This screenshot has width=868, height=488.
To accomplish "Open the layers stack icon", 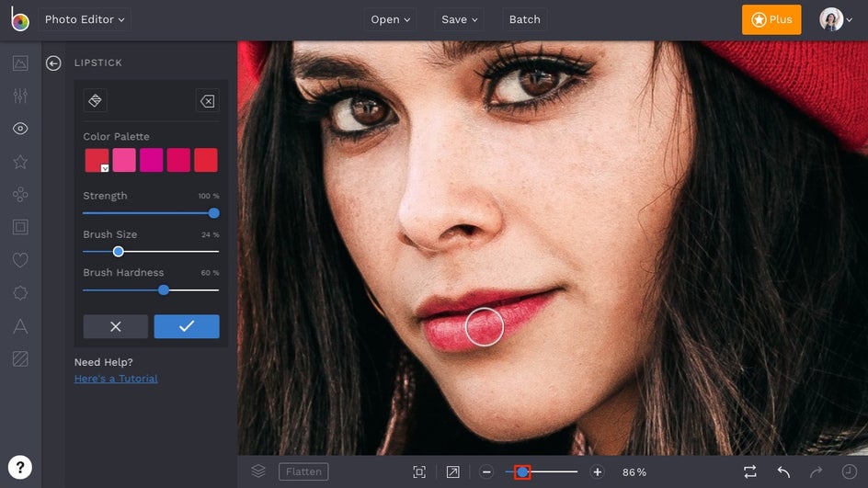I will coord(258,471).
